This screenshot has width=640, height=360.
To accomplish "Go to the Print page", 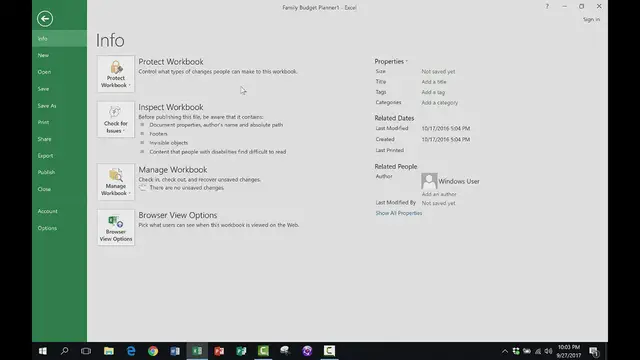I will (x=60, y=122).
